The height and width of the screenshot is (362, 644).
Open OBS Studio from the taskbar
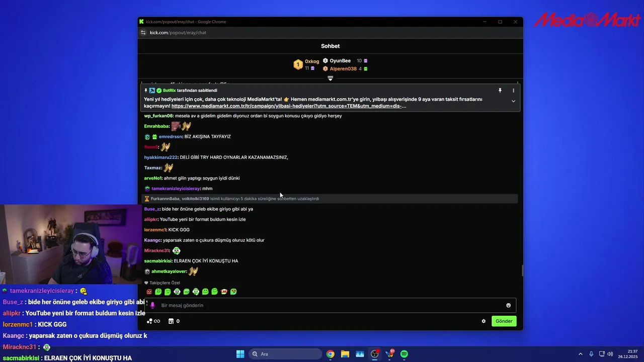(x=374, y=354)
